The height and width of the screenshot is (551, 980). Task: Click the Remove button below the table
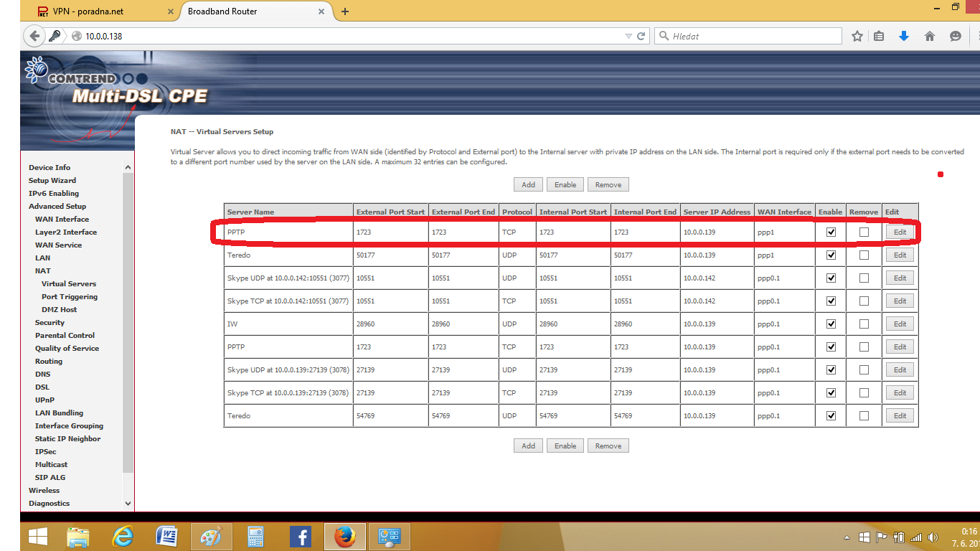(608, 446)
